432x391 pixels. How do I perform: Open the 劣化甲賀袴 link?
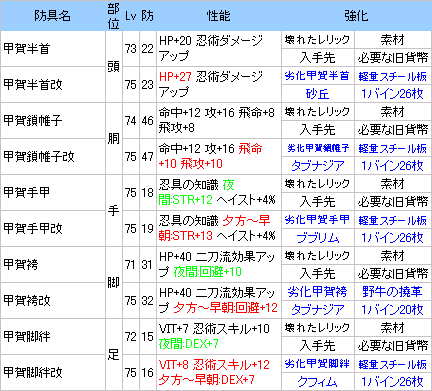point(317,292)
